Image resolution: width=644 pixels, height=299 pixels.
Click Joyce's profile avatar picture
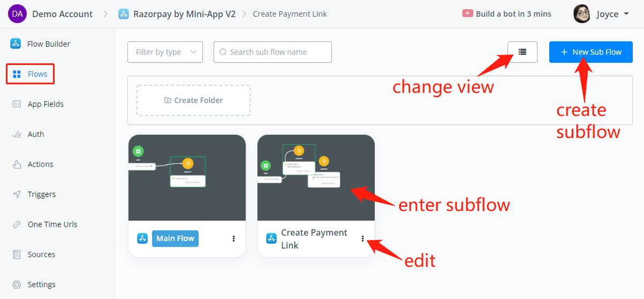pos(582,14)
